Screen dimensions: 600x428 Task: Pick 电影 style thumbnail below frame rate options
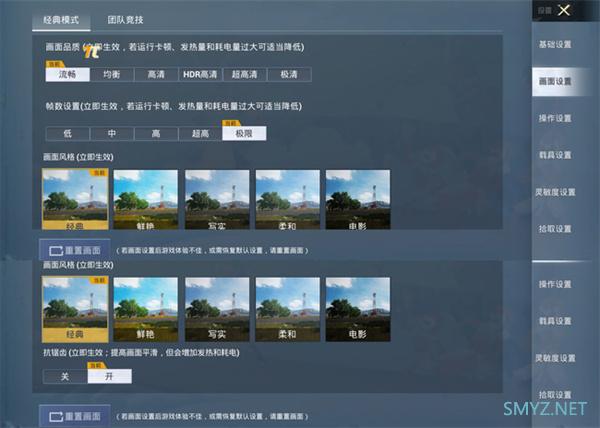pos(358,199)
